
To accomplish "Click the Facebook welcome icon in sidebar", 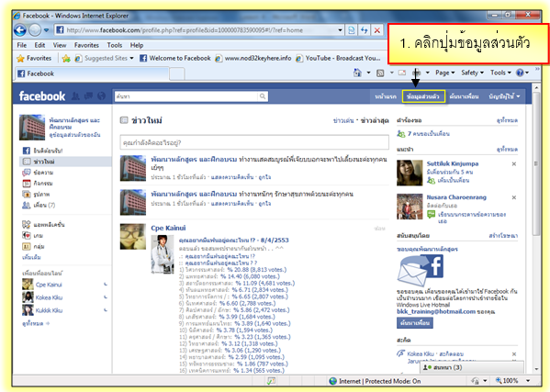I will [x=27, y=151].
